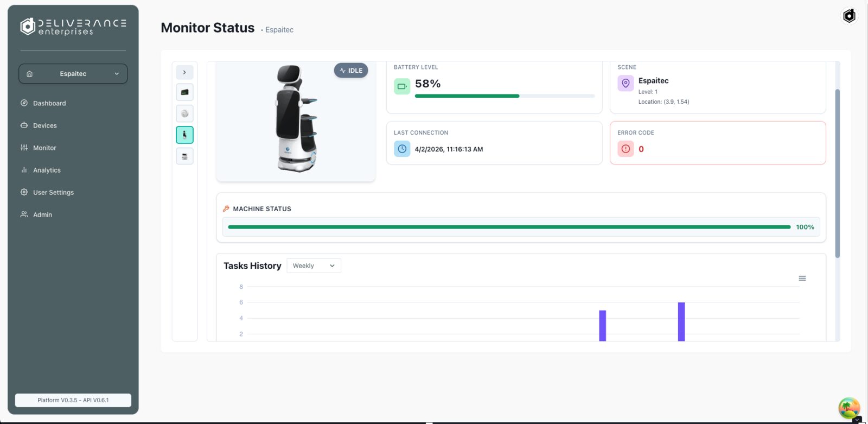Go to the Admin section

click(42, 214)
